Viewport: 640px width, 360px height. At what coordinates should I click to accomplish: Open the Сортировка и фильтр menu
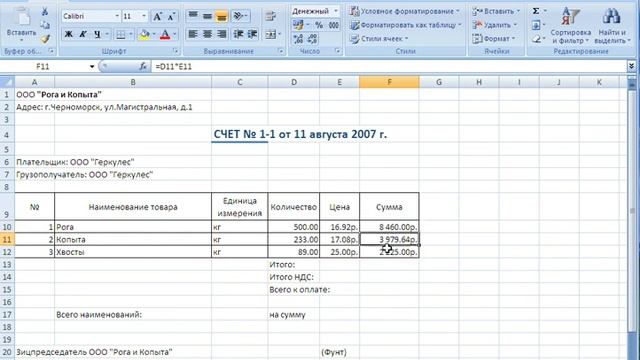point(571,25)
